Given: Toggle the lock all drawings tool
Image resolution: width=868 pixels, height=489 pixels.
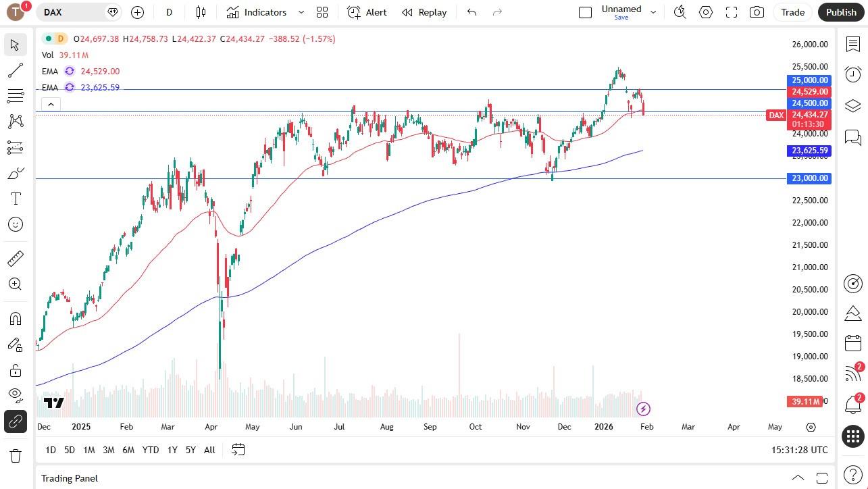Looking at the screenshot, I should pos(15,370).
